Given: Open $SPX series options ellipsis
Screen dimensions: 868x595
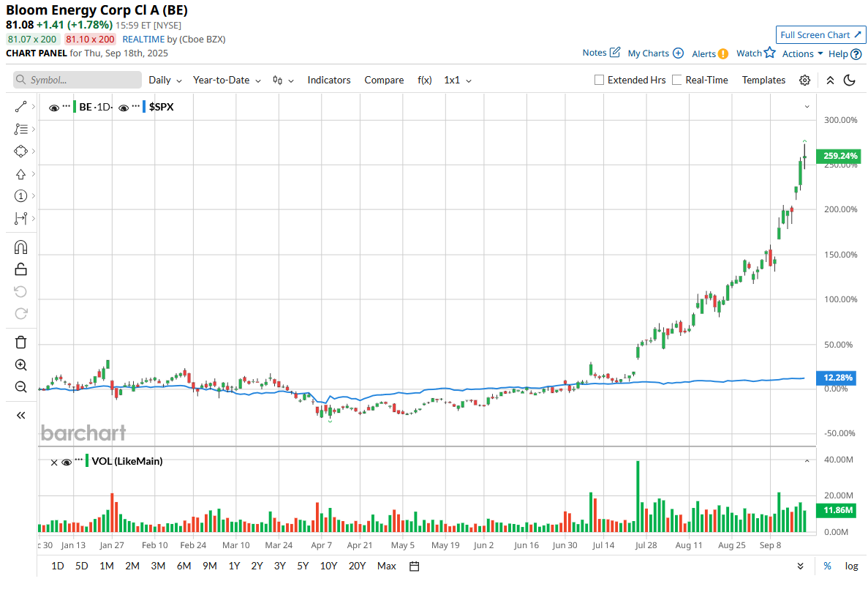Looking at the screenshot, I should click(x=135, y=105).
